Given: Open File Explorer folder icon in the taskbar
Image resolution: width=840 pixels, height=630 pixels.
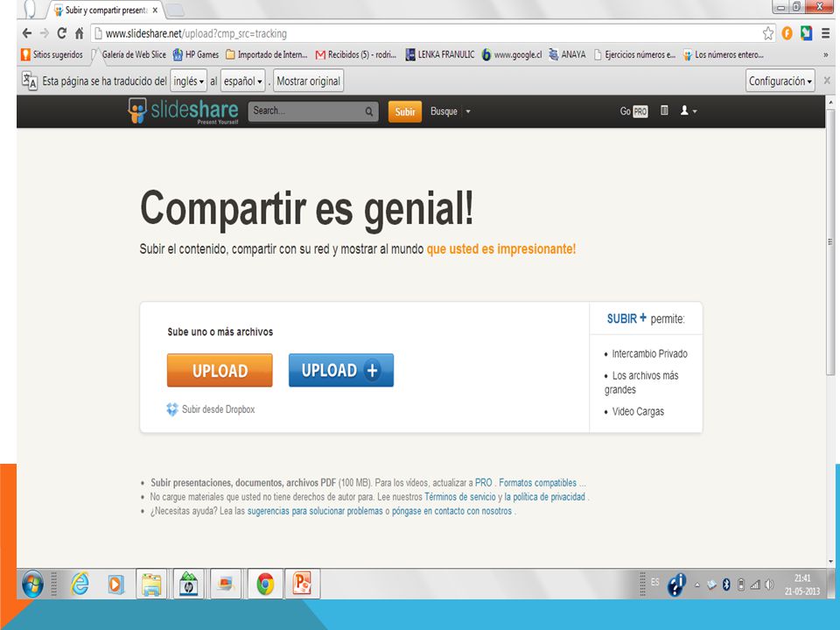Looking at the screenshot, I should click(x=151, y=584).
